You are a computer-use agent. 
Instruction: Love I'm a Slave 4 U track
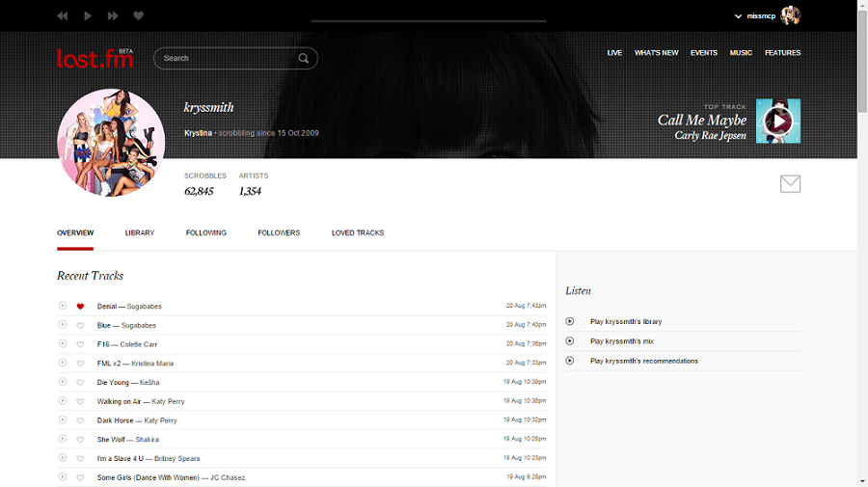click(x=80, y=458)
